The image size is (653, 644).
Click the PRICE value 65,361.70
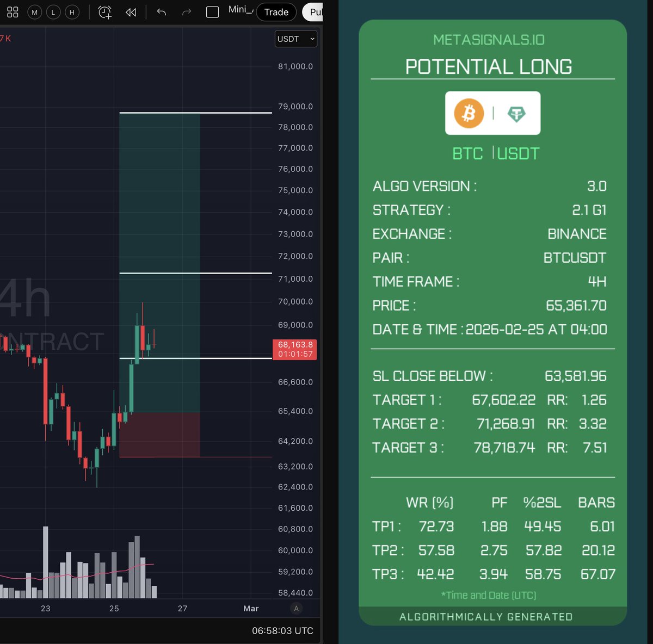pyautogui.click(x=576, y=305)
